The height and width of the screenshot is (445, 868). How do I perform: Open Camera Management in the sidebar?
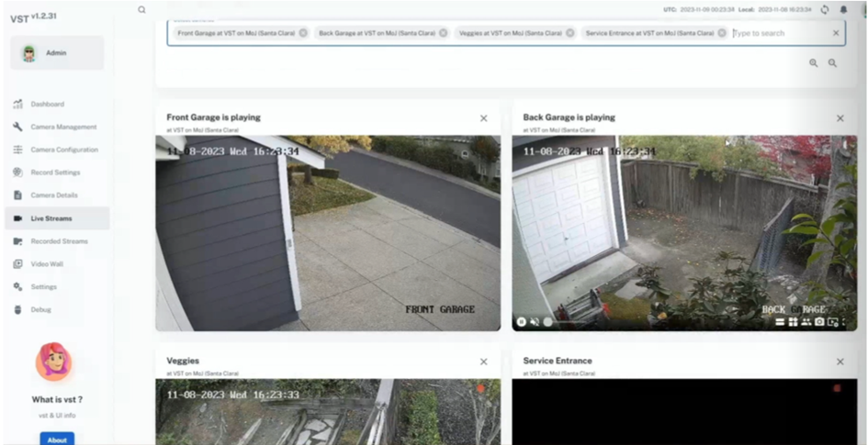click(57, 127)
